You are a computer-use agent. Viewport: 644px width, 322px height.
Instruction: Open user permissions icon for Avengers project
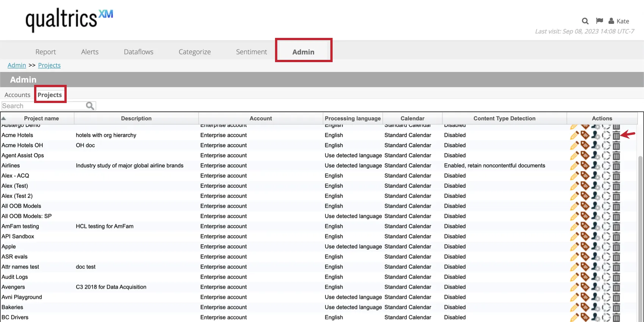click(x=596, y=287)
